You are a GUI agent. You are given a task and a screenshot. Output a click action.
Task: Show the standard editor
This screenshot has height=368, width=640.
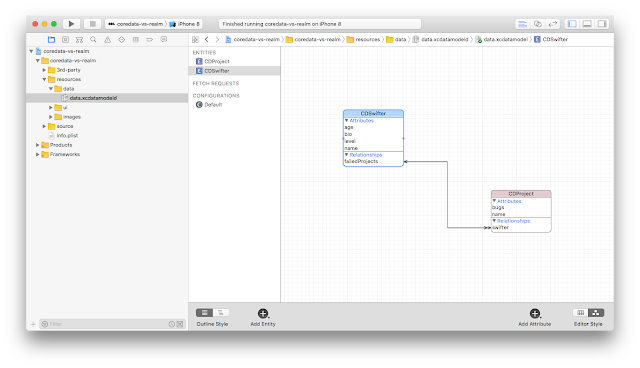tap(522, 24)
